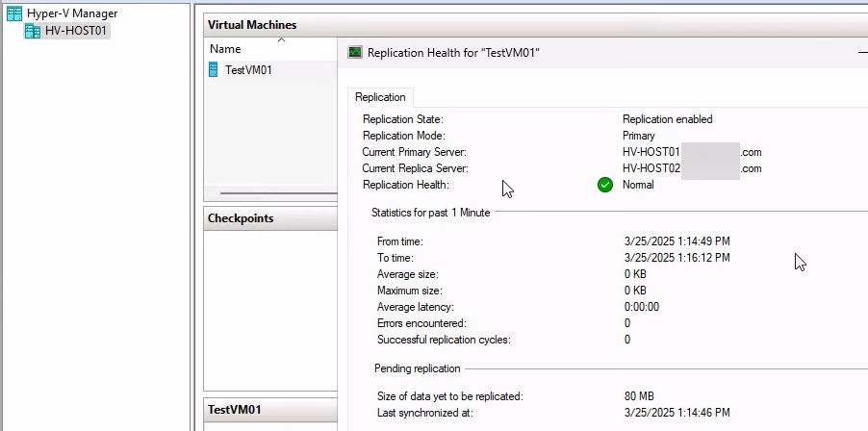The width and height of the screenshot is (868, 431).
Task: Open the Replication tab
Action: coord(380,97)
